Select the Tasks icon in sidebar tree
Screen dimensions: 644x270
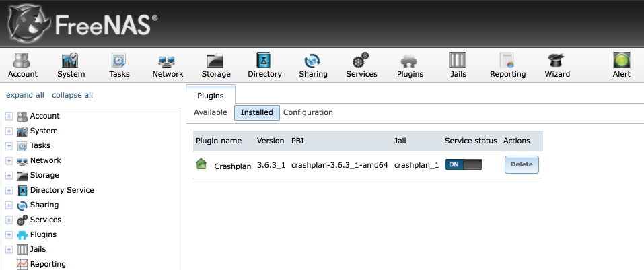(22, 146)
